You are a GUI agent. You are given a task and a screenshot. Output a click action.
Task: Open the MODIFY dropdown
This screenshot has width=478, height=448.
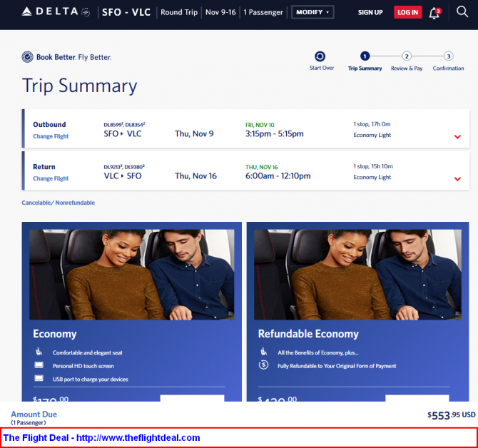312,12
